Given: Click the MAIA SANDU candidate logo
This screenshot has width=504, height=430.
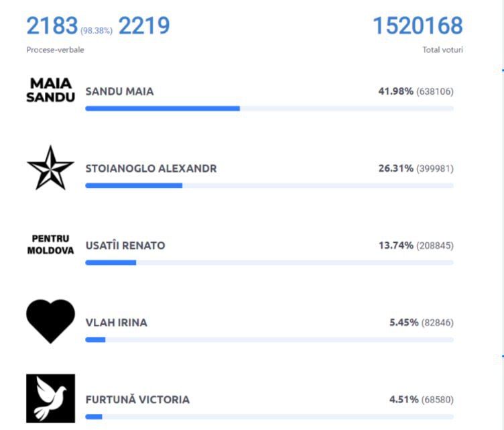Looking at the screenshot, I should click(50, 90).
